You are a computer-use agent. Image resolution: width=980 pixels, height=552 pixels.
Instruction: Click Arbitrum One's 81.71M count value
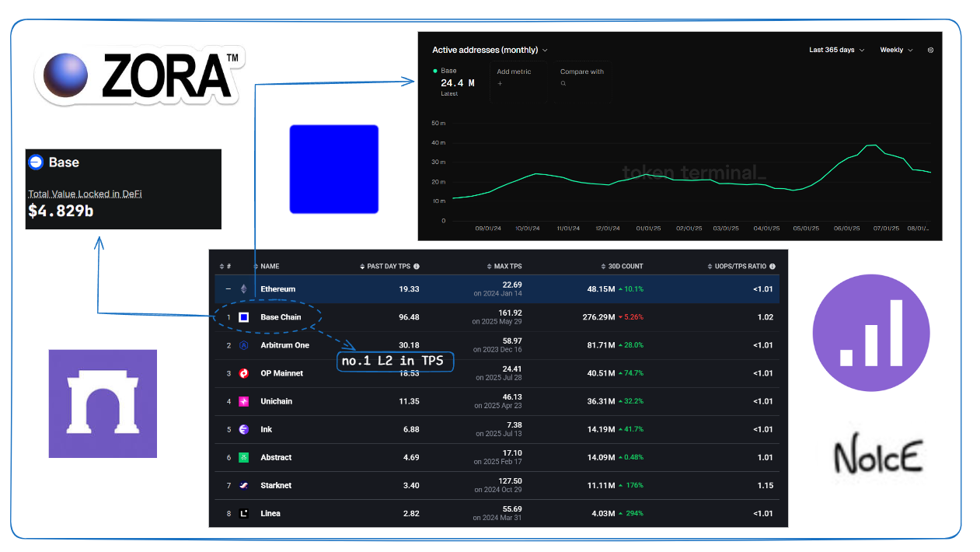pyautogui.click(x=601, y=345)
